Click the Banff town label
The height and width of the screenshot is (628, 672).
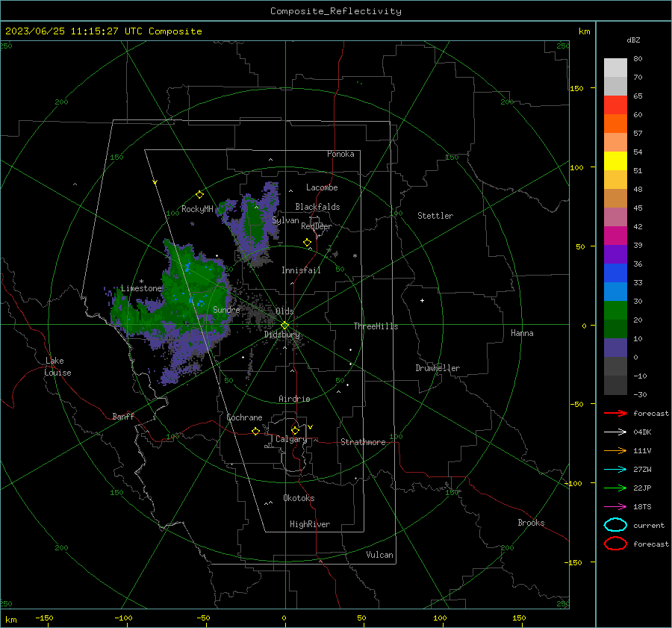123,416
